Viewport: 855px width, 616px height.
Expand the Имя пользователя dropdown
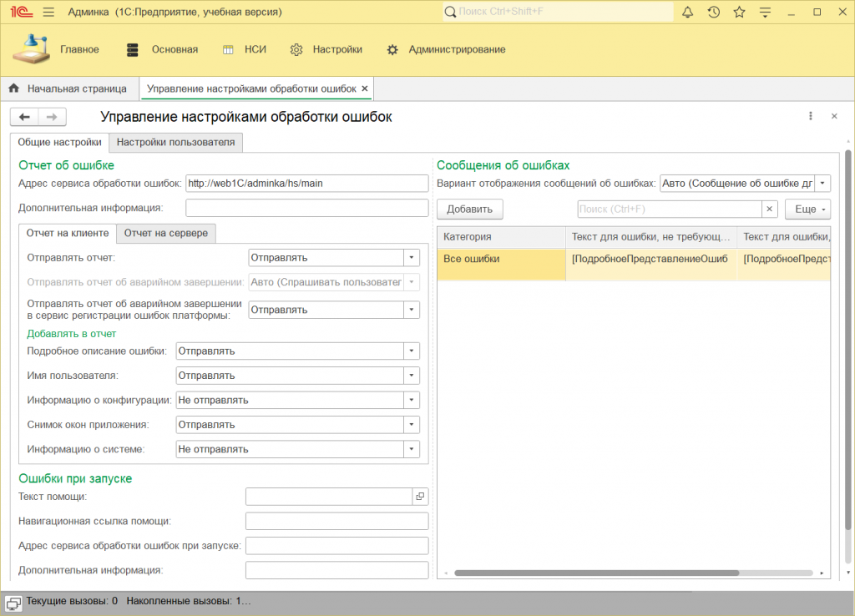411,376
